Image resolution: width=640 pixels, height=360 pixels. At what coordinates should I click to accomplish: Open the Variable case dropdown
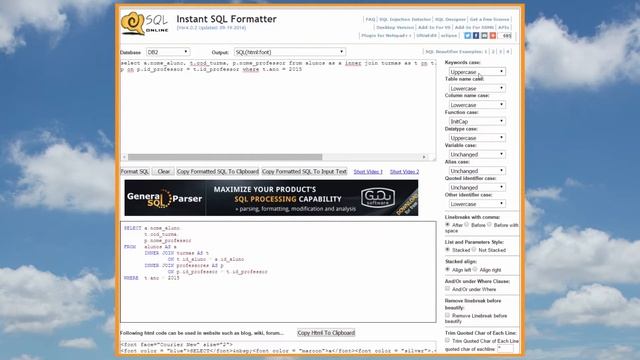[477, 154]
